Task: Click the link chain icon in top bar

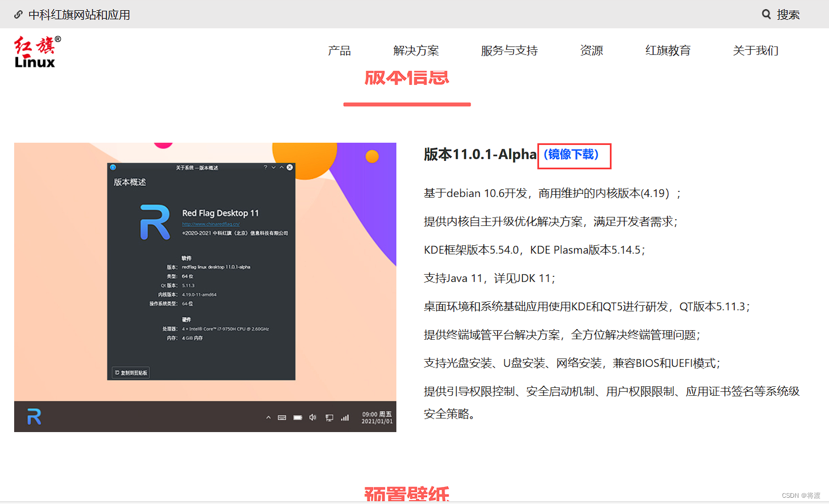Action: [18, 15]
